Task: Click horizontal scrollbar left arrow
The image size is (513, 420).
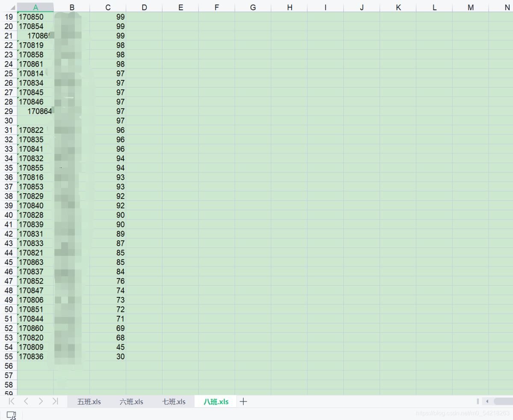Action: [487, 401]
